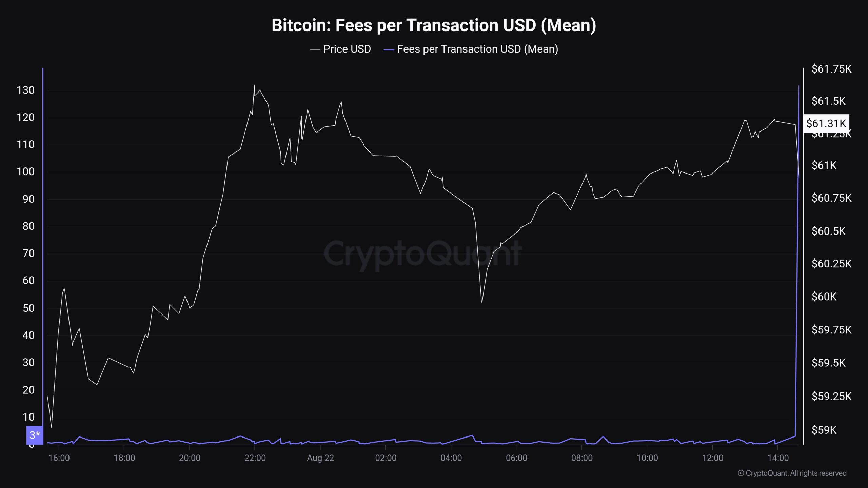Select the 14:00 time axis label
Image resolution: width=868 pixels, height=488 pixels.
point(778,458)
